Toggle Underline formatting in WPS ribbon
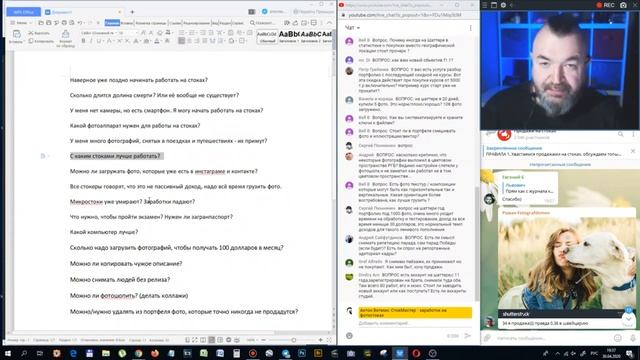The height and width of the screenshot is (360, 640). pyautogui.click(x=98, y=41)
